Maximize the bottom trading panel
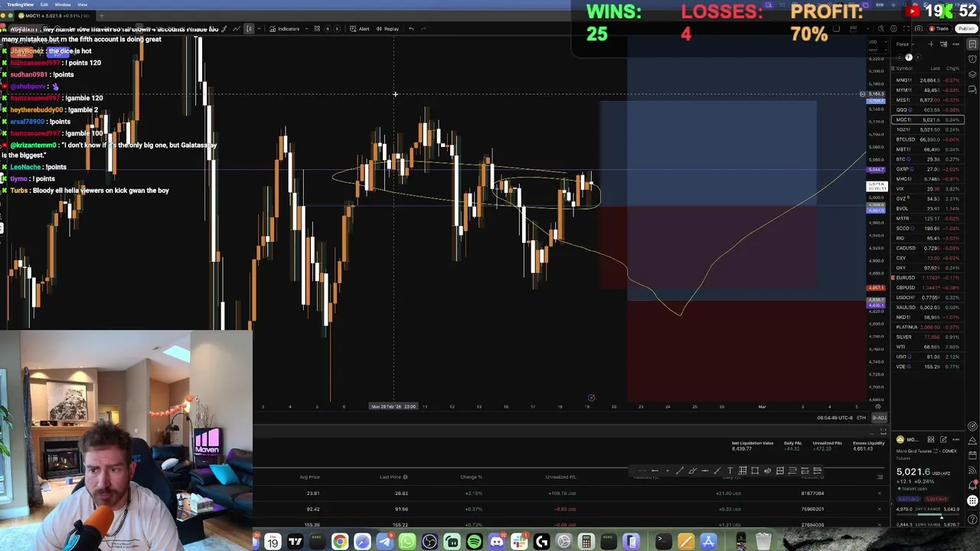The height and width of the screenshot is (551, 980). click(883, 432)
